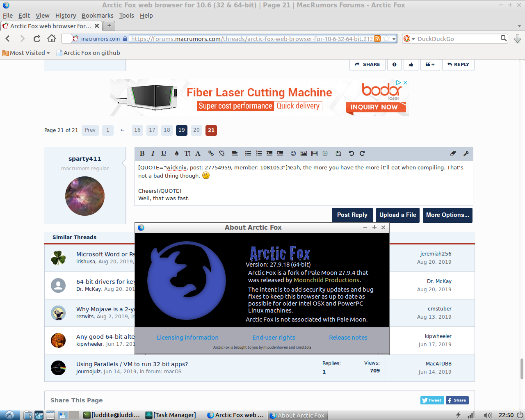Image resolution: width=525 pixels, height=420 pixels.
Task: Insert media via film icon
Action: (314, 153)
